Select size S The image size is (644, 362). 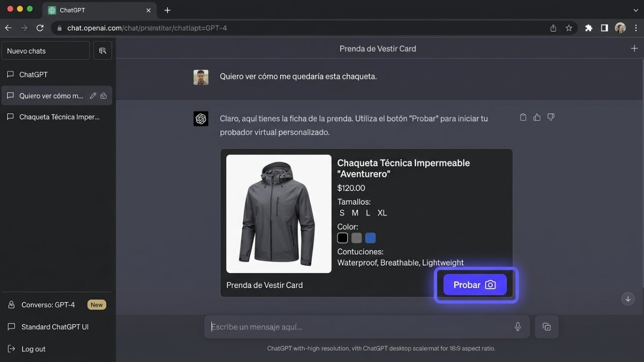(x=342, y=213)
